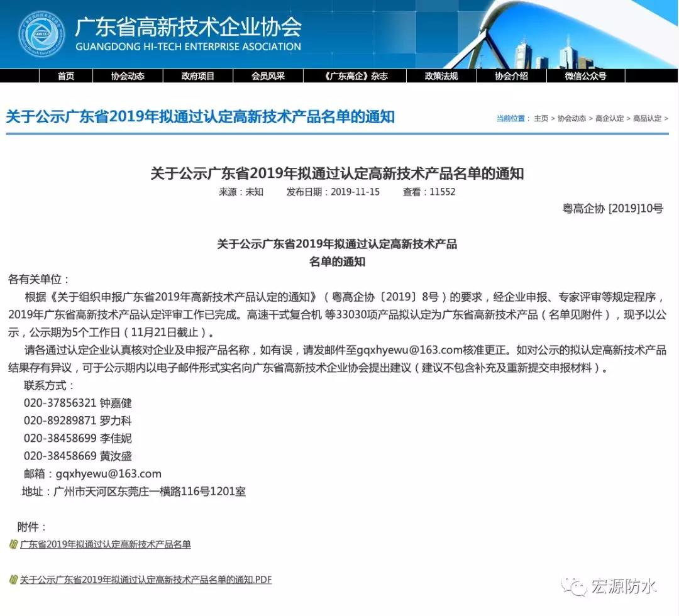Click the blue page title heading
679x616 pixels.
(200, 117)
